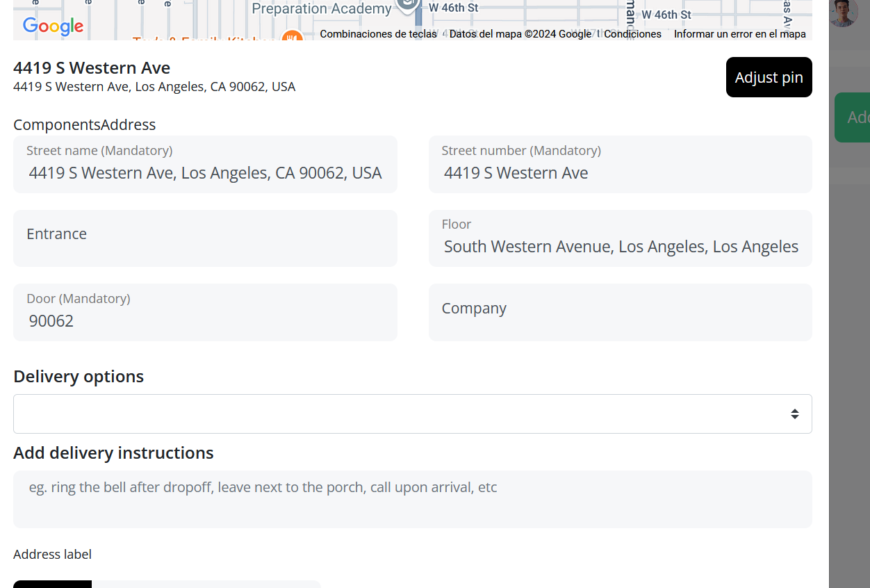Click the orange restaurant marker on map

290,36
